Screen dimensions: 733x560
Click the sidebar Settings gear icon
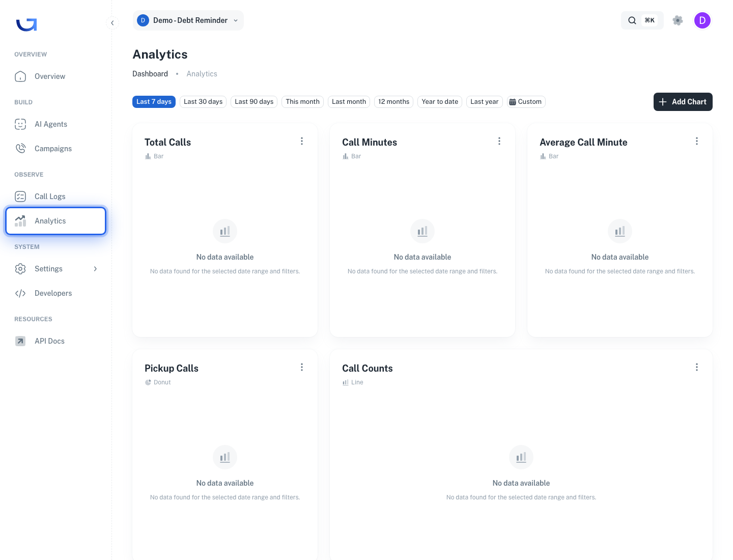point(20,269)
